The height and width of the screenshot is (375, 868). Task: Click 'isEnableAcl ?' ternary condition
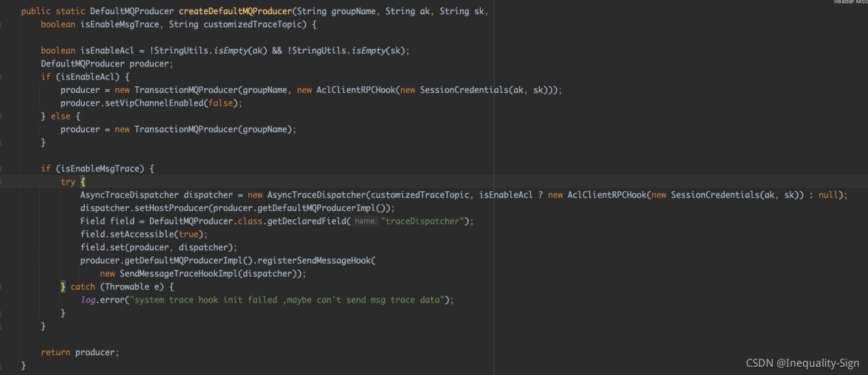point(511,195)
